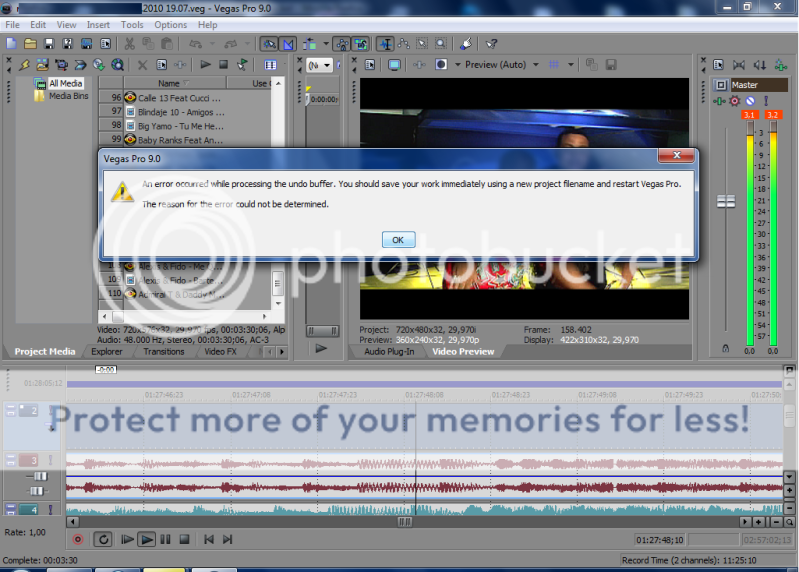
Task: Select the Normal Edit tool
Action: (x=386, y=44)
